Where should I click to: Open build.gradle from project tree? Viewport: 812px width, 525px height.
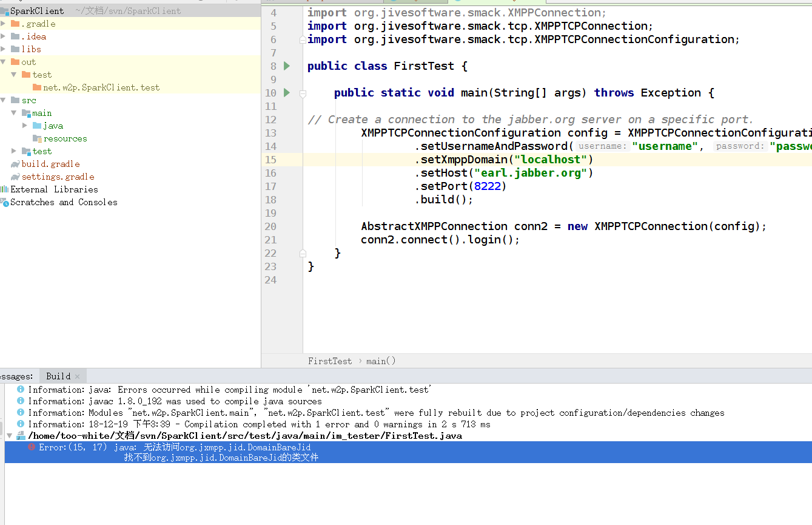point(50,164)
